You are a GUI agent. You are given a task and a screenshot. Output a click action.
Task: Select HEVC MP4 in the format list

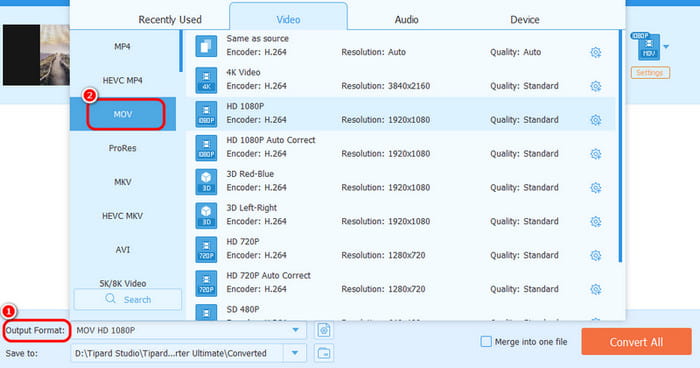pos(122,80)
